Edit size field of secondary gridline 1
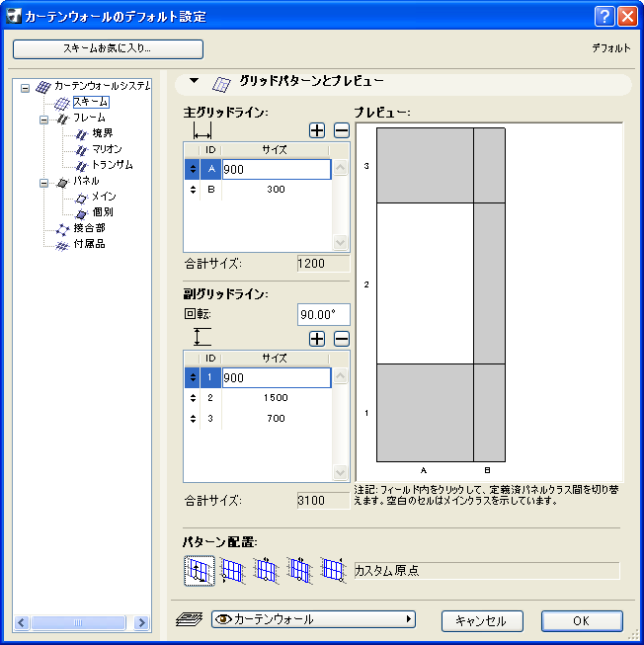 pos(277,378)
